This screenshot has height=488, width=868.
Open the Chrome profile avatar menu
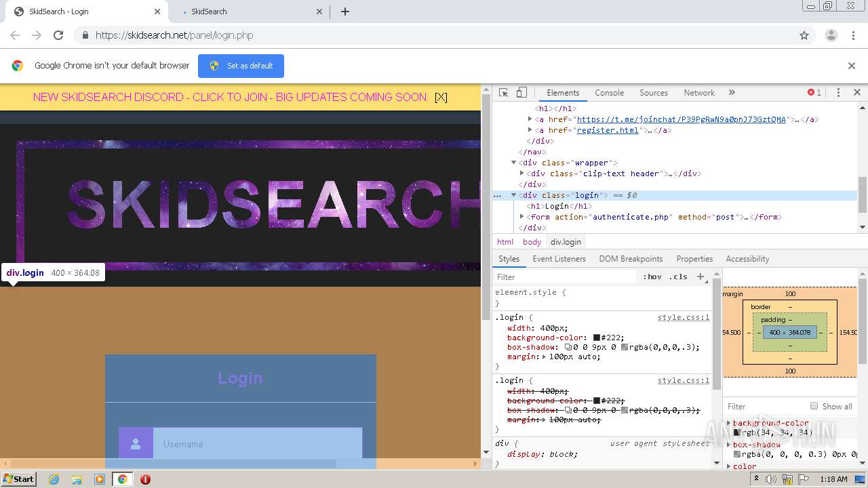coord(831,35)
